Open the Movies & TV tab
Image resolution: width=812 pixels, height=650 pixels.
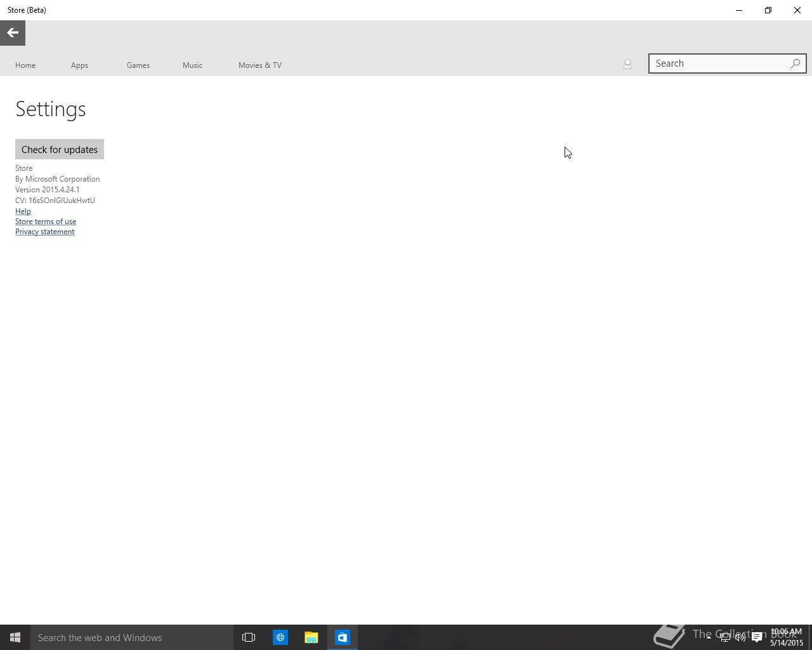point(260,65)
